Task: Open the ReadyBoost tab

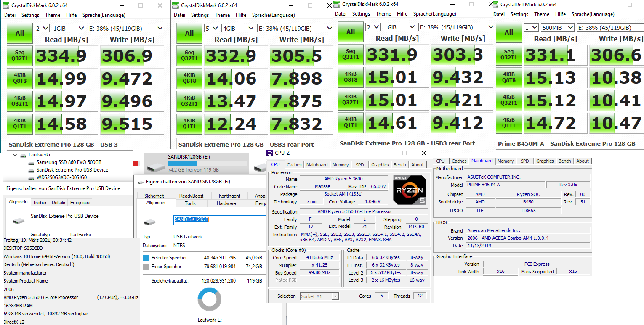Action: point(191,196)
